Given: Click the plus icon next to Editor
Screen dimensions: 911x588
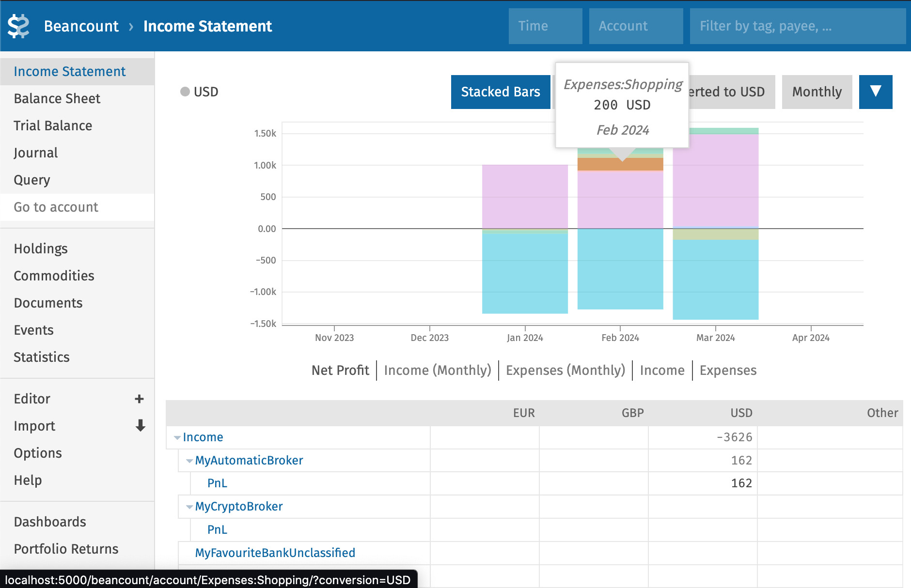Looking at the screenshot, I should pos(139,399).
